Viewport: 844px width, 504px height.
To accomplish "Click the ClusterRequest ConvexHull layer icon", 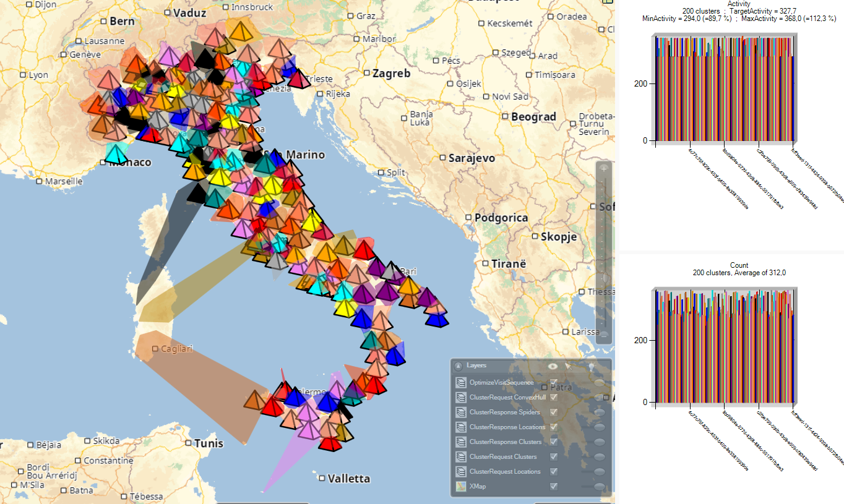I will pos(461,398).
